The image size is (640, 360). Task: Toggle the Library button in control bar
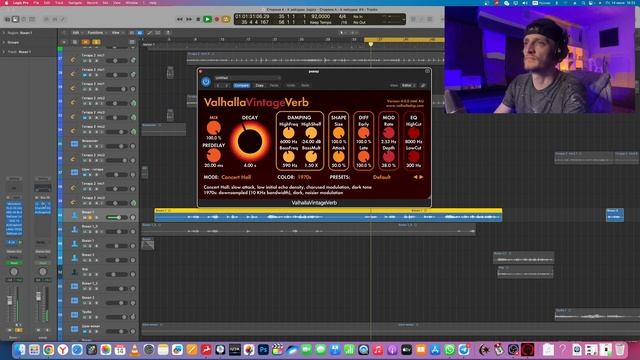pos(8,19)
